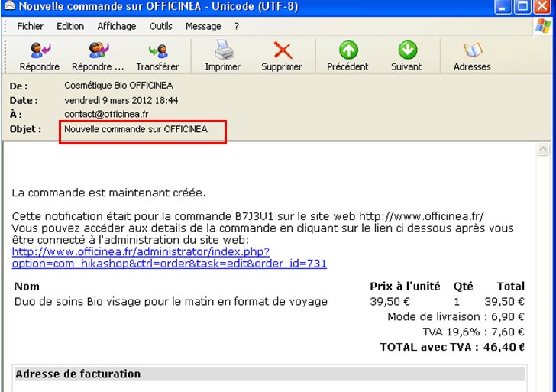Click the scroll up arrow
Viewport: 556px width, 392px height.
(x=543, y=149)
